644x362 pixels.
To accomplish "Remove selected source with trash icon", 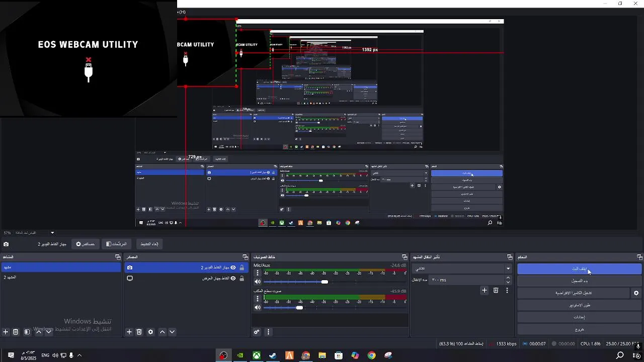I will click(139, 332).
